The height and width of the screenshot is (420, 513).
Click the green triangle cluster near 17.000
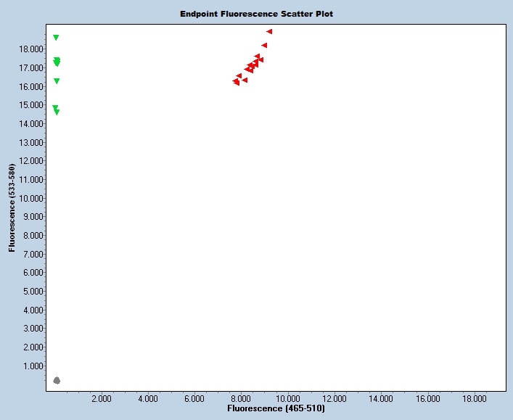57,62
